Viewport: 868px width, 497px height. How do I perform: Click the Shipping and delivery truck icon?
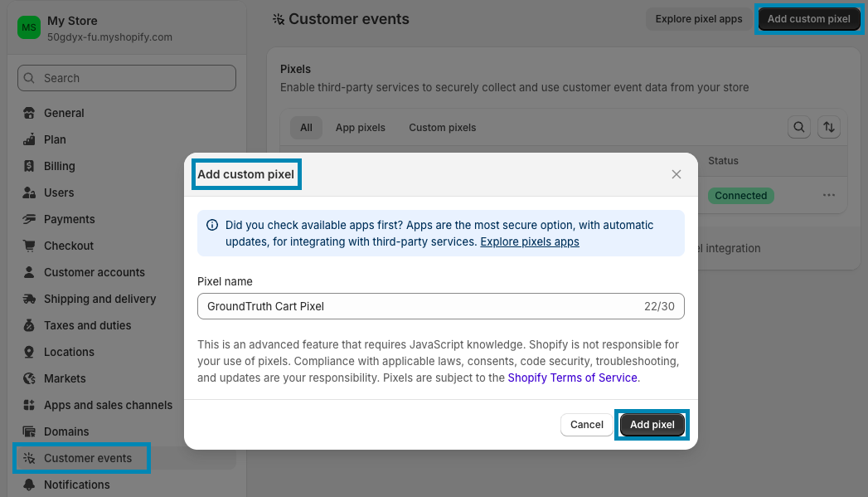pyautogui.click(x=29, y=300)
